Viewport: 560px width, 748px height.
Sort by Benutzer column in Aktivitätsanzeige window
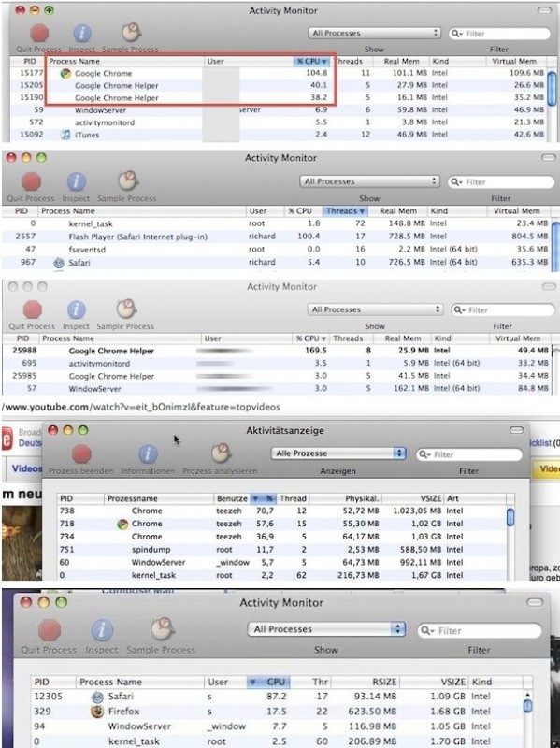pos(231,498)
